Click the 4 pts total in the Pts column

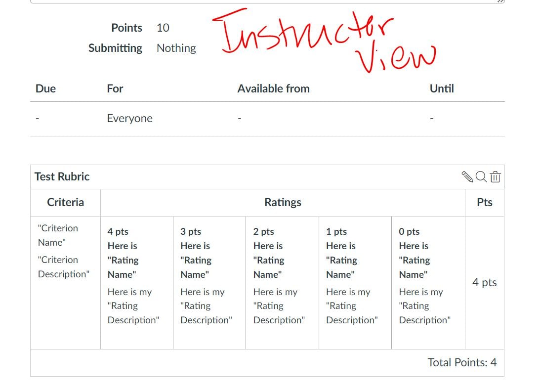pyautogui.click(x=484, y=282)
